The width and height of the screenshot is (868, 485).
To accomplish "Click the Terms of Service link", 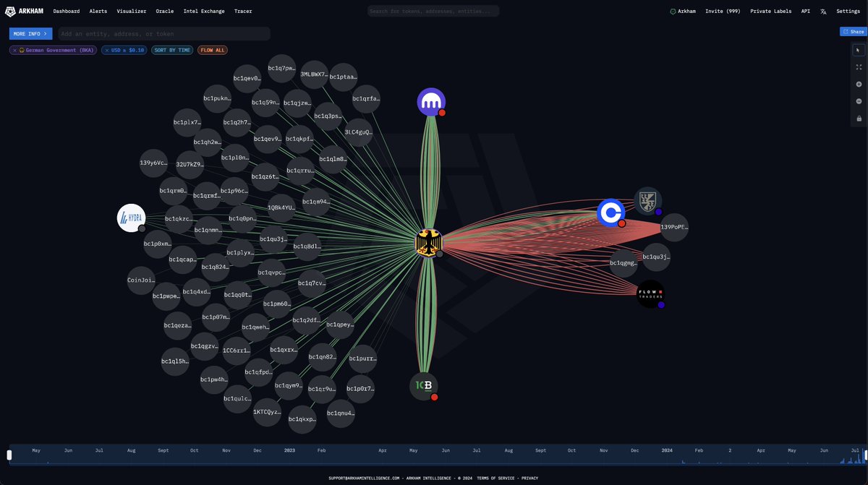I will (496, 478).
